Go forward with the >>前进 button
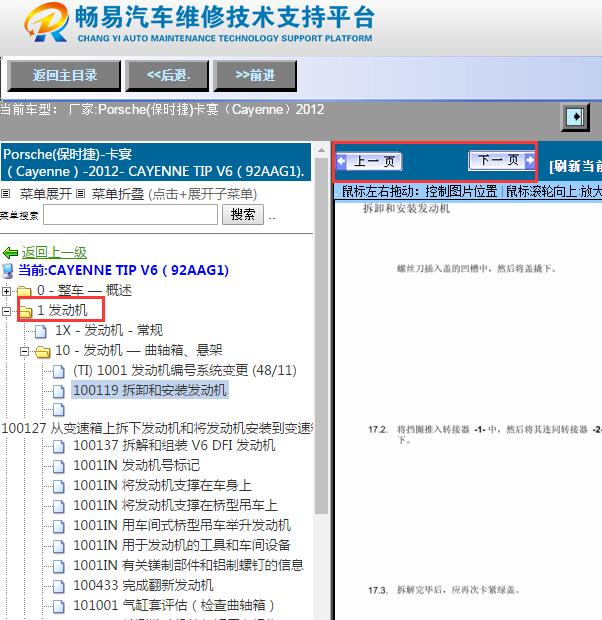602x620 pixels. [x=255, y=76]
